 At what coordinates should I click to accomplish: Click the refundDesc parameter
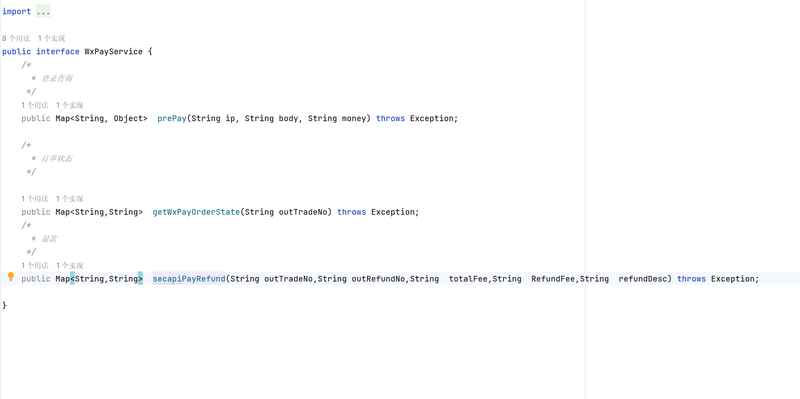pos(643,279)
